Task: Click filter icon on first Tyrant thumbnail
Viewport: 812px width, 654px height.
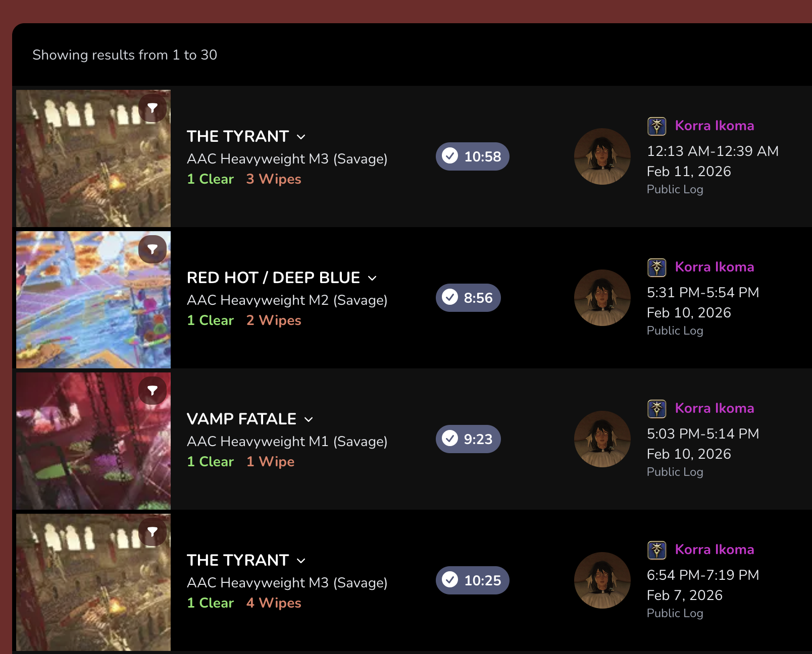Action: tap(153, 108)
